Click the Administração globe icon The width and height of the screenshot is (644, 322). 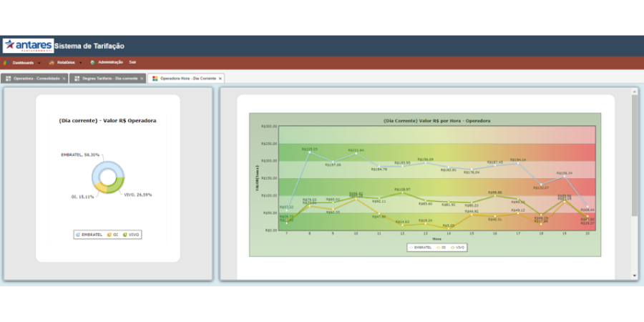pyautogui.click(x=92, y=62)
